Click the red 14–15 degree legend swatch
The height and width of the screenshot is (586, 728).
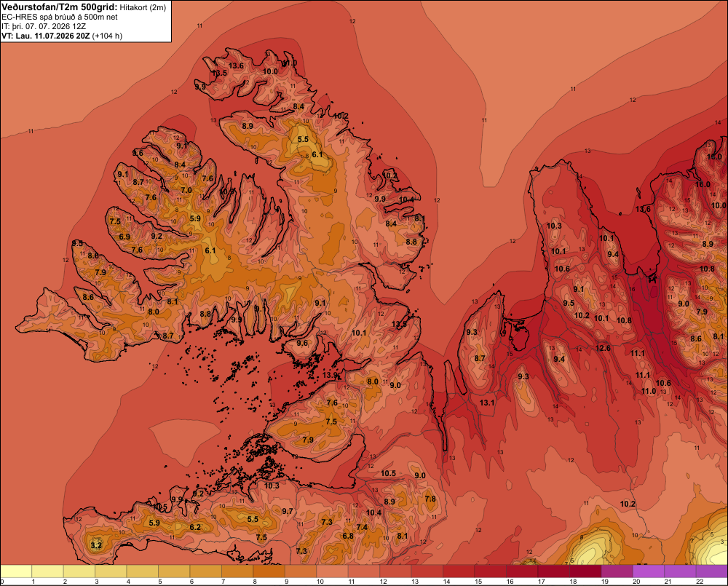coord(459,571)
